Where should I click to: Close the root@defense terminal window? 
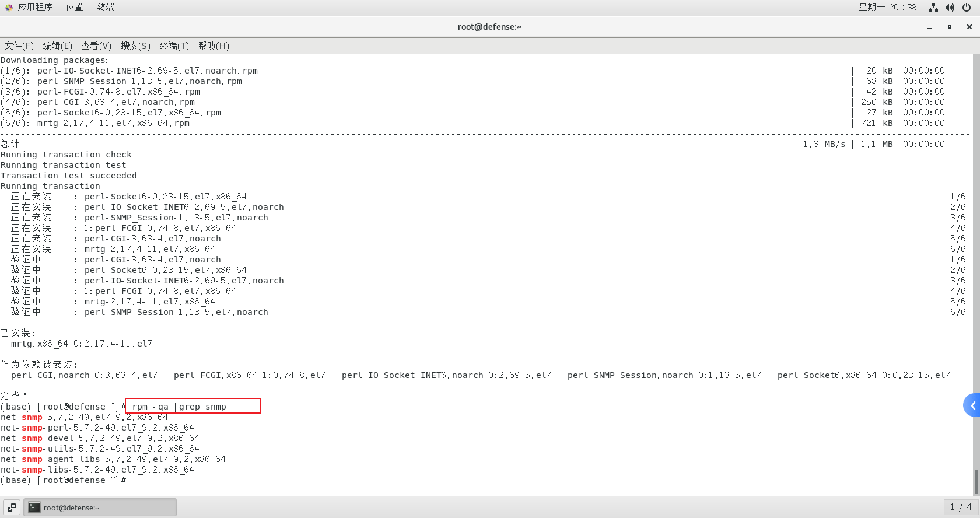970,27
